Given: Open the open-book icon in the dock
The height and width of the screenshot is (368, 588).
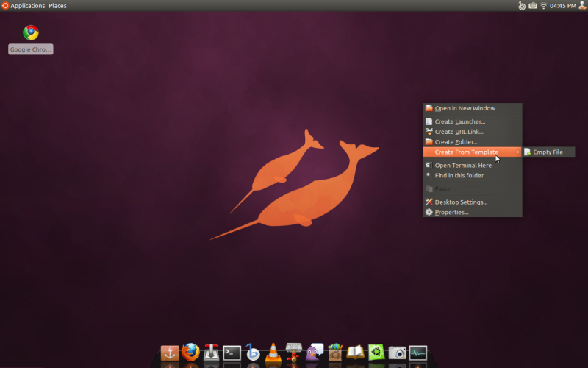Looking at the screenshot, I should pyautogui.click(x=356, y=353).
